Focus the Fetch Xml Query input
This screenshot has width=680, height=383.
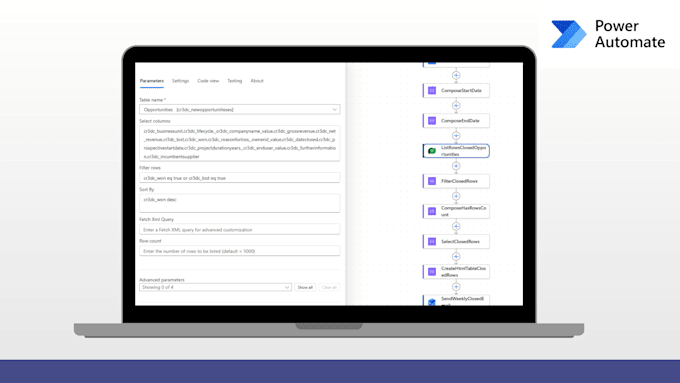[x=239, y=229]
